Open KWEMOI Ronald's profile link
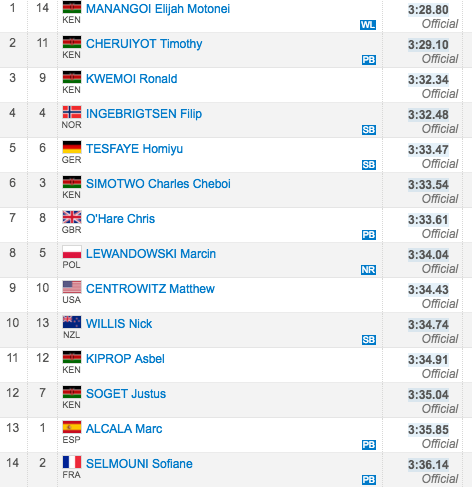The width and height of the screenshot is (472, 487). 132,79
